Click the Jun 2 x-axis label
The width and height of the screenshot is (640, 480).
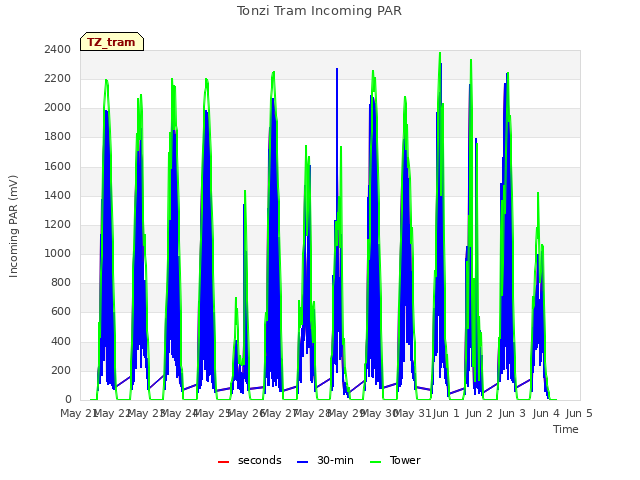(479, 413)
